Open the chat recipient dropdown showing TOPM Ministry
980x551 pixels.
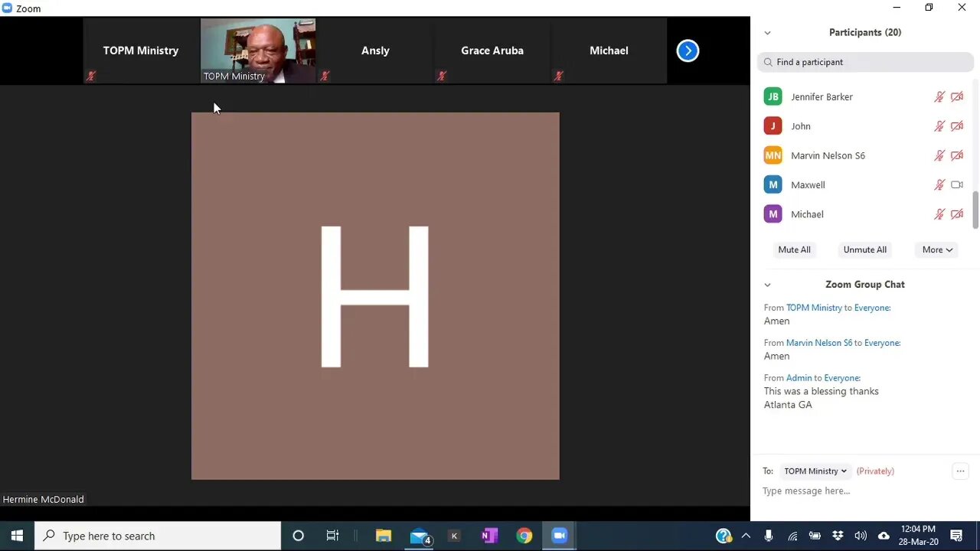[815, 471]
